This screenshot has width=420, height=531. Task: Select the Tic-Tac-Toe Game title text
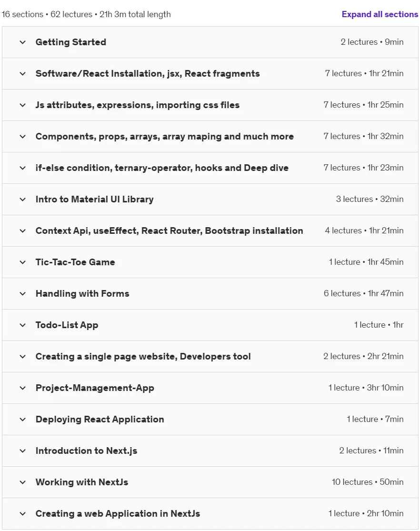click(x=75, y=262)
